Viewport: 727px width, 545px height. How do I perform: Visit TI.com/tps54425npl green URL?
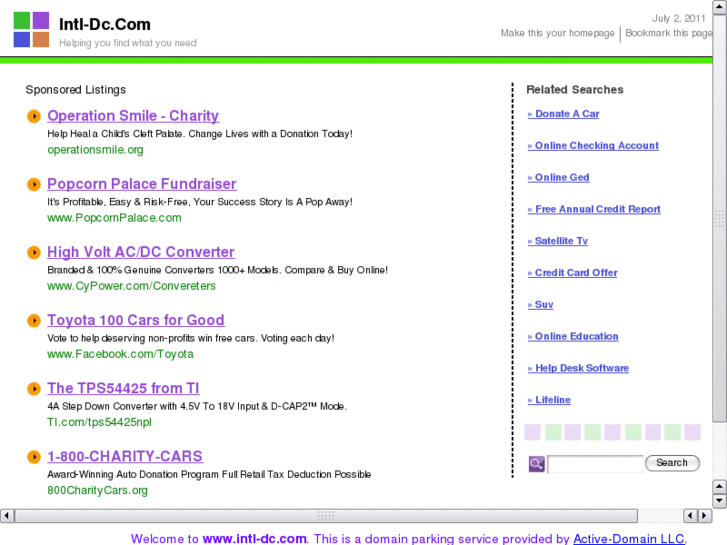click(x=99, y=423)
